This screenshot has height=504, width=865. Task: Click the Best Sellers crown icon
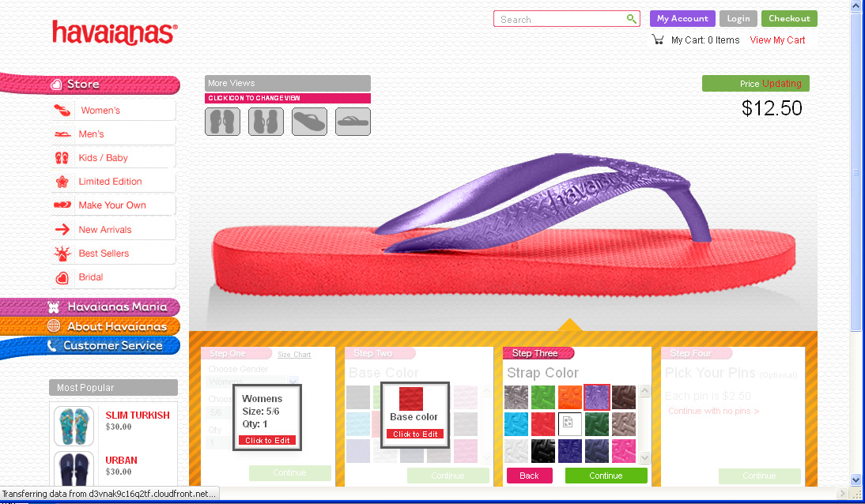[x=62, y=254]
